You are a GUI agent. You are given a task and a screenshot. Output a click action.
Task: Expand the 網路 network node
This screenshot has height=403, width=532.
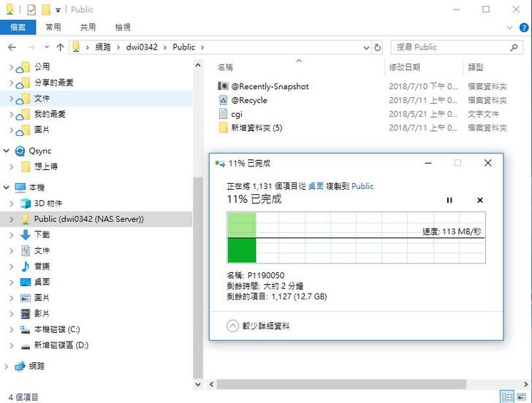(x=7, y=366)
